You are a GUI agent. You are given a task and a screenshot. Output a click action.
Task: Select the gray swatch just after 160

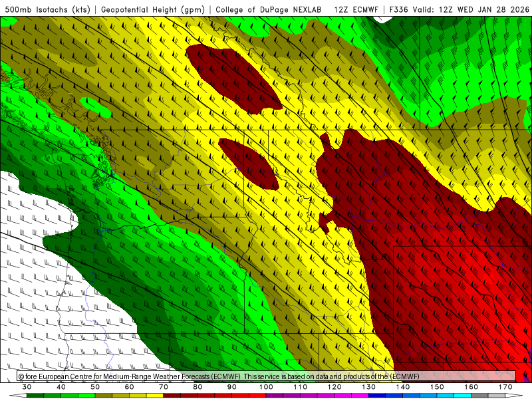(479, 396)
